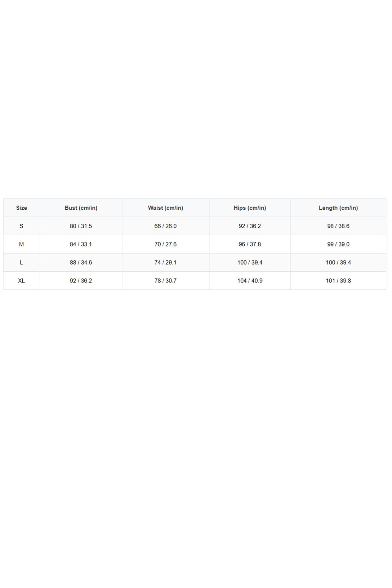Click waist value 74 / 29.1

pos(166,262)
